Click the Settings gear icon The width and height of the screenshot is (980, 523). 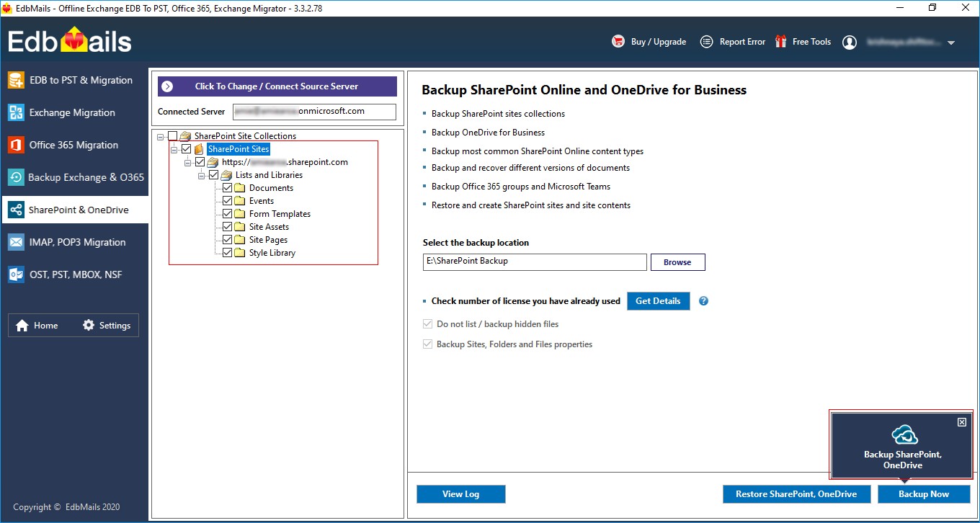(89, 325)
